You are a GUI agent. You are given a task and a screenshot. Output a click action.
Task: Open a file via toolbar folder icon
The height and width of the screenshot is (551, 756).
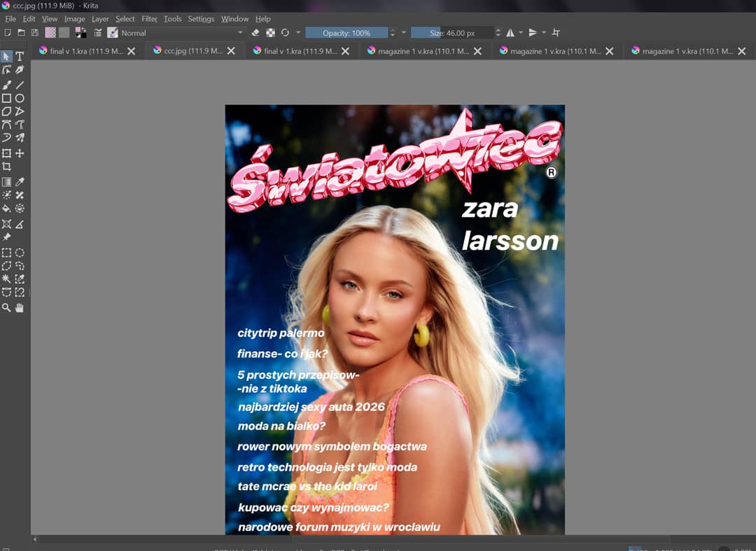coord(21,33)
